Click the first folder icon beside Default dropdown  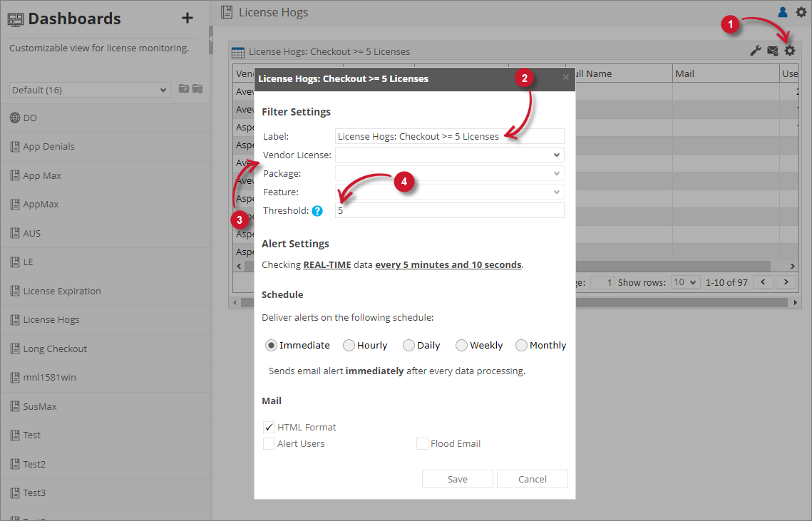tap(184, 88)
